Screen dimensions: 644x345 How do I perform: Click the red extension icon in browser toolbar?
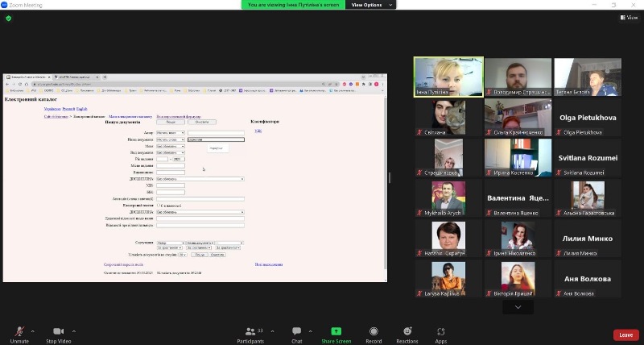[x=345, y=84]
